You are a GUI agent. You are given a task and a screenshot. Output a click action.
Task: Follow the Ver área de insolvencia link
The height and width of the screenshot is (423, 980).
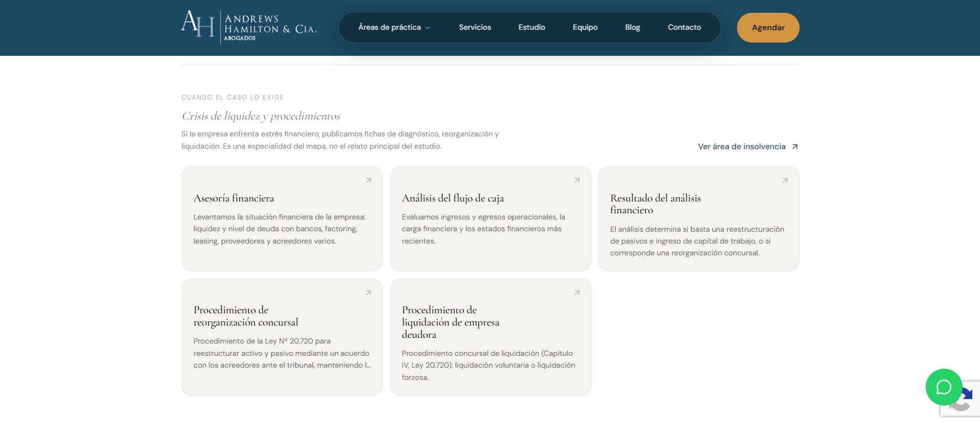(748, 147)
